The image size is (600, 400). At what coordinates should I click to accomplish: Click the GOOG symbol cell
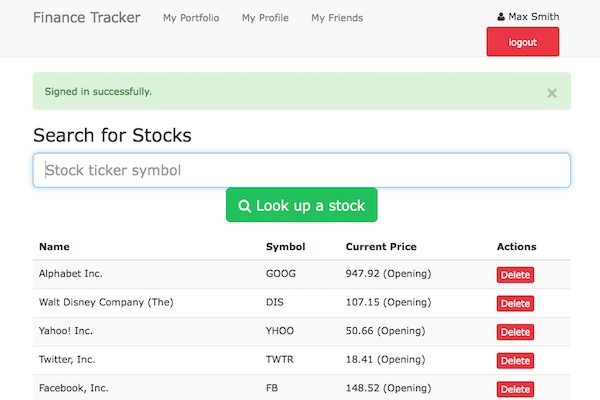click(281, 273)
